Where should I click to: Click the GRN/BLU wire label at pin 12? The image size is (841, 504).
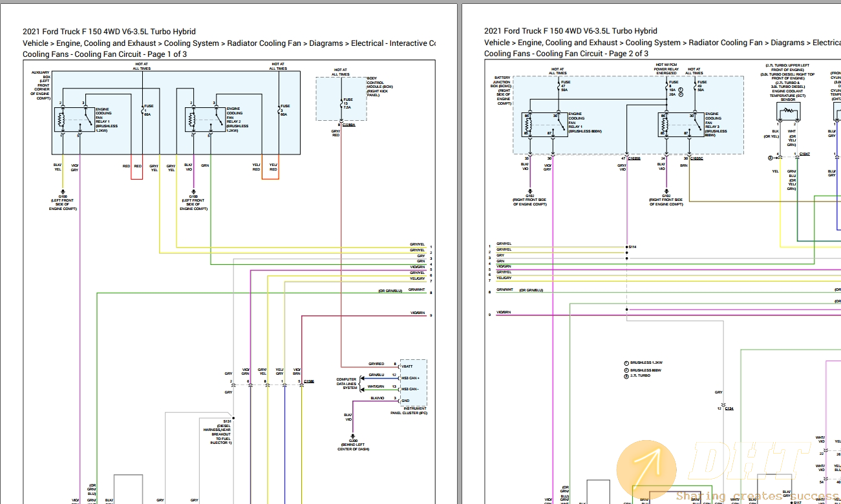tap(376, 375)
